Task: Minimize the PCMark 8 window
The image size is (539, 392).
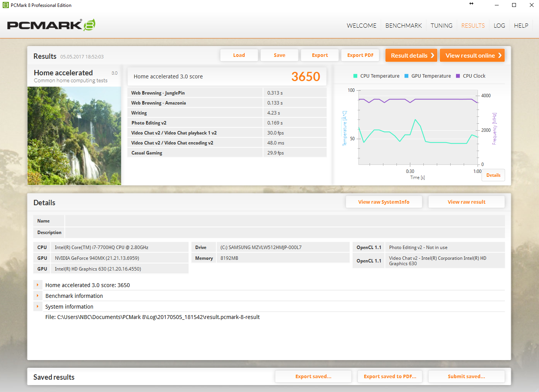Action: coord(496,5)
